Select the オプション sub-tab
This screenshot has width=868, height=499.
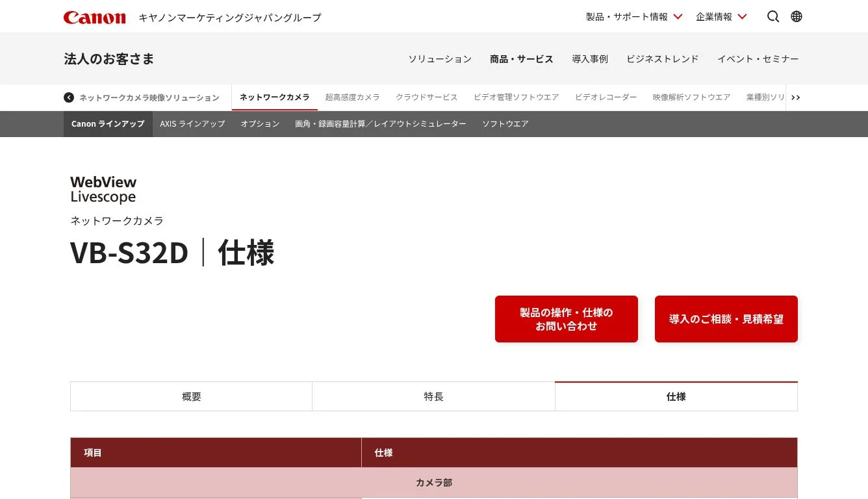(x=260, y=124)
